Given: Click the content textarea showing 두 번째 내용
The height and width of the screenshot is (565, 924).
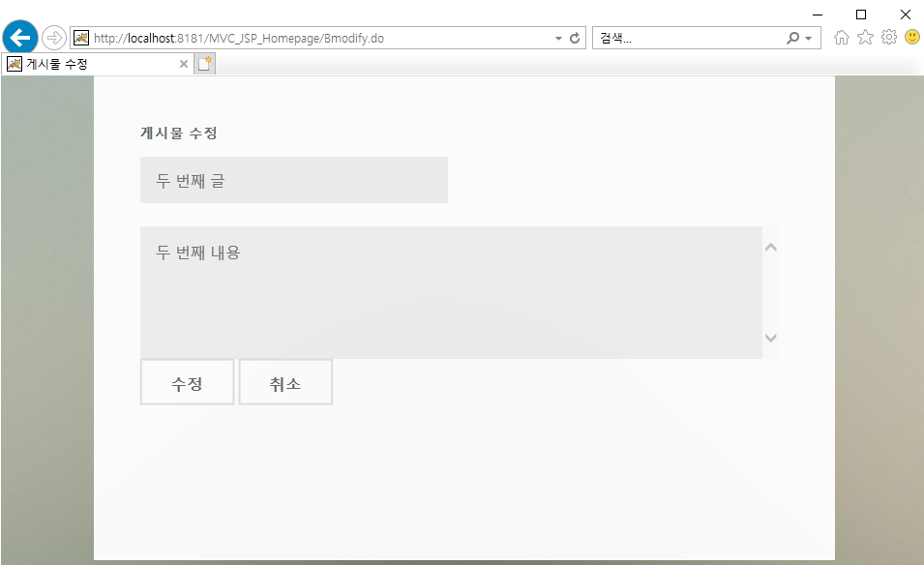Looking at the screenshot, I should (445, 290).
